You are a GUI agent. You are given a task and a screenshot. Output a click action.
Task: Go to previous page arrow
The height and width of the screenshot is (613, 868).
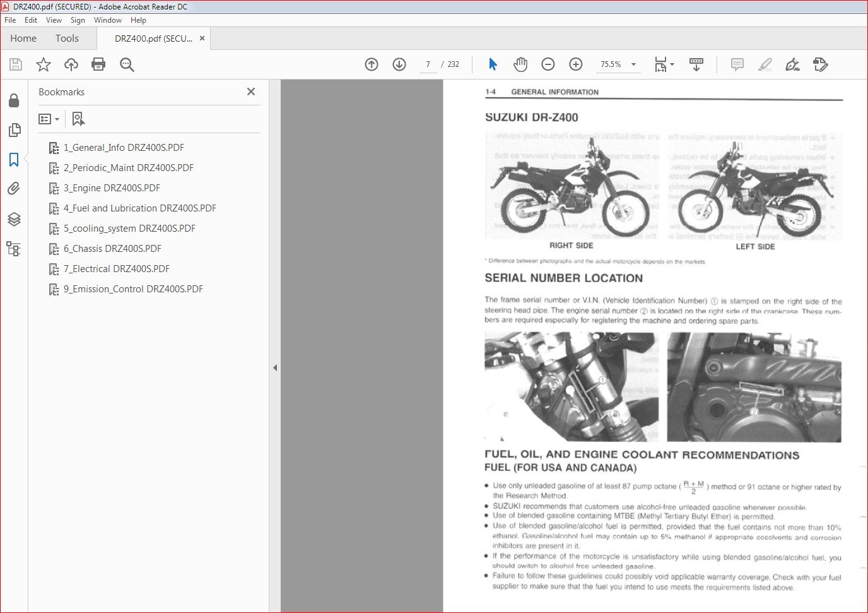[372, 64]
